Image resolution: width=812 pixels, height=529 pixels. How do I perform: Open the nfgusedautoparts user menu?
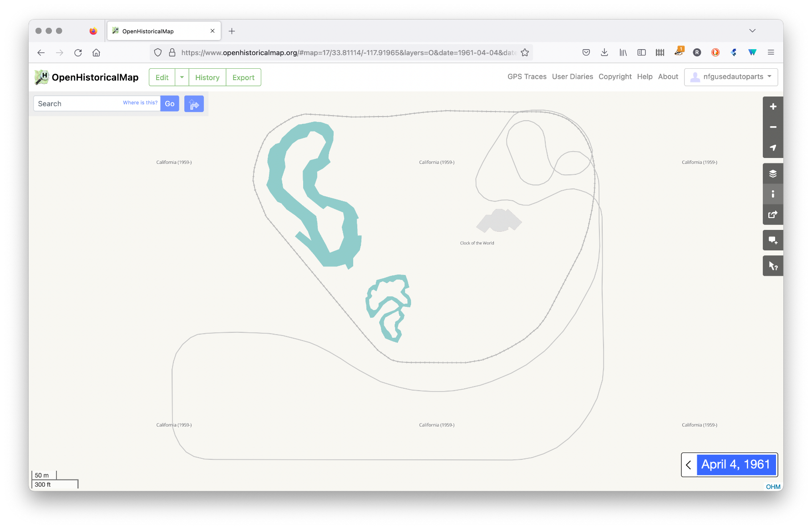731,77
